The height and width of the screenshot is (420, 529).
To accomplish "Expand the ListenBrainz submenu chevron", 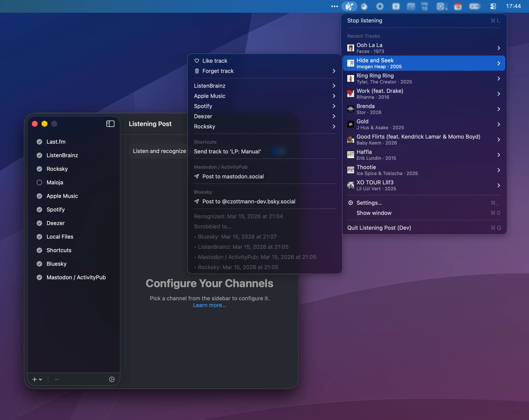I will click(334, 86).
